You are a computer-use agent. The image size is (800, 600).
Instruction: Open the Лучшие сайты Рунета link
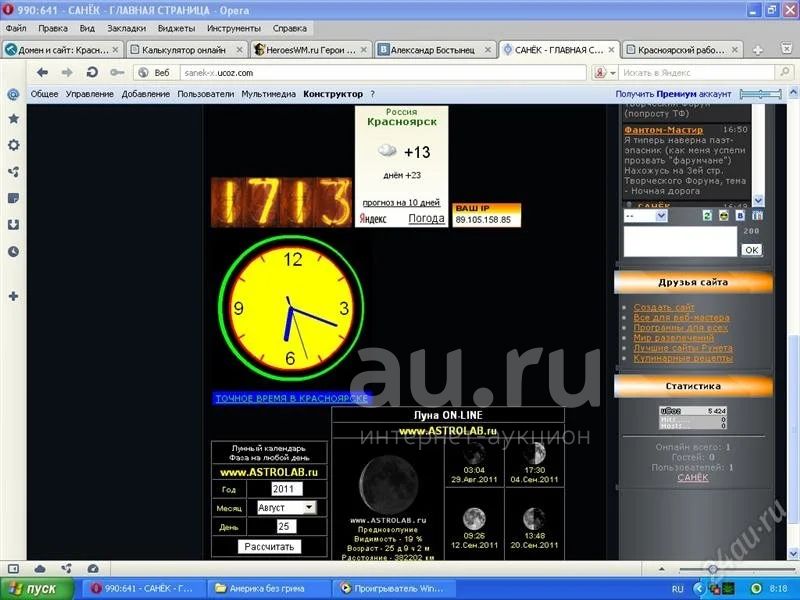click(683, 348)
